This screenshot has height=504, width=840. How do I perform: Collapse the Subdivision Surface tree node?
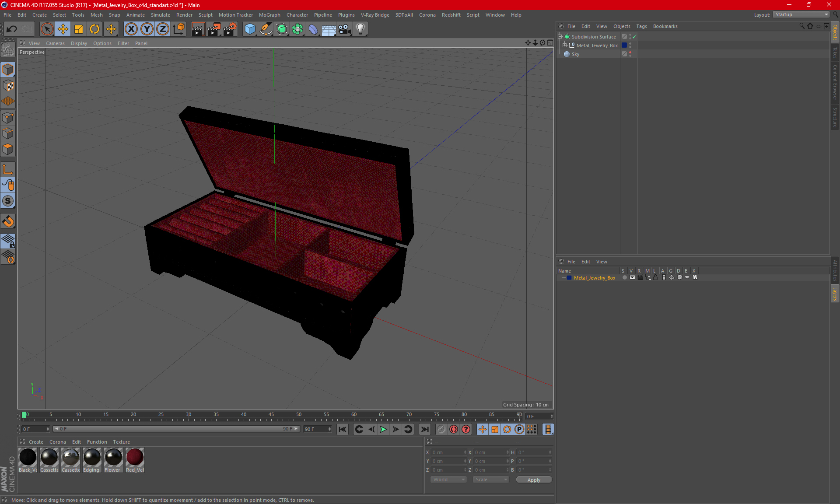560,37
